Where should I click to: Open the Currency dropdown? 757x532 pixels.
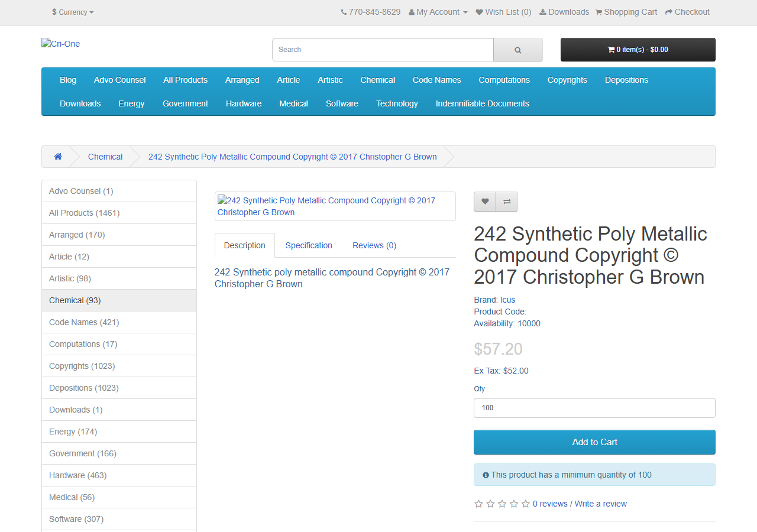point(73,12)
